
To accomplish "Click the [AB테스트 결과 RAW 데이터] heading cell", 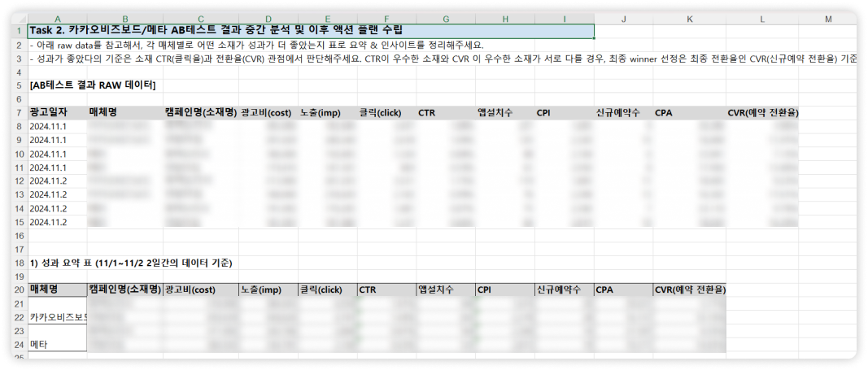I will pyautogui.click(x=92, y=85).
